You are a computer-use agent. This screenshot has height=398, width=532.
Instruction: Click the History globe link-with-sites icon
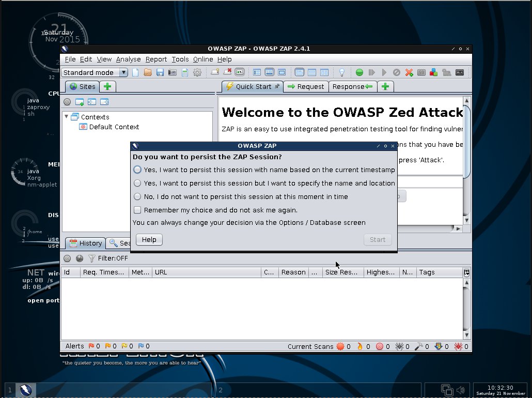[80, 258]
